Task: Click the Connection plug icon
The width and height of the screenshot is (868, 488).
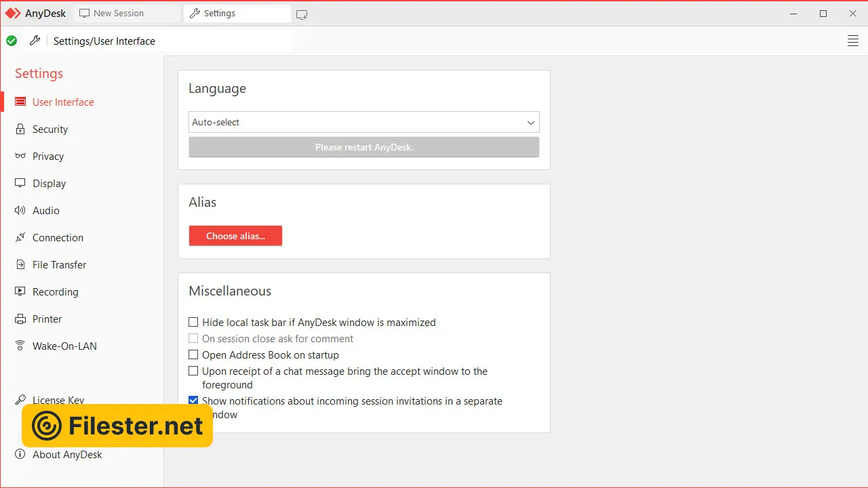Action: pyautogui.click(x=20, y=237)
